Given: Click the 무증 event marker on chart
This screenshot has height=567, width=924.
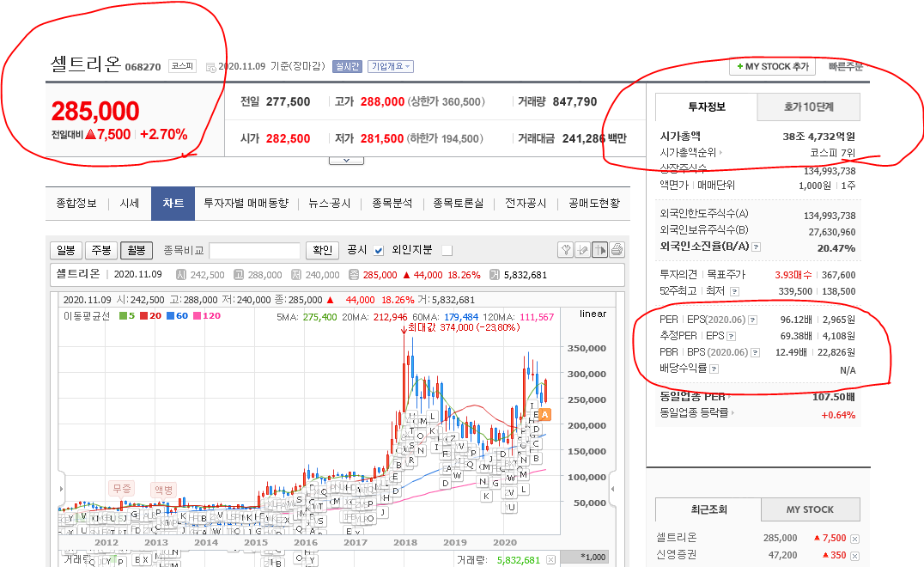Looking at the screenshot, I should [x=122, y=489].
